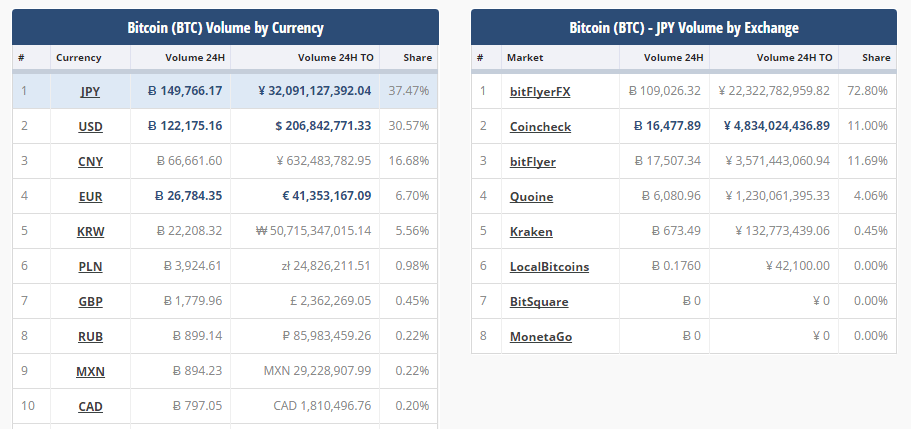Click the Currency column header
Image resolution: width=911 pixels, height=429 pixels.
tap(79, 58)
